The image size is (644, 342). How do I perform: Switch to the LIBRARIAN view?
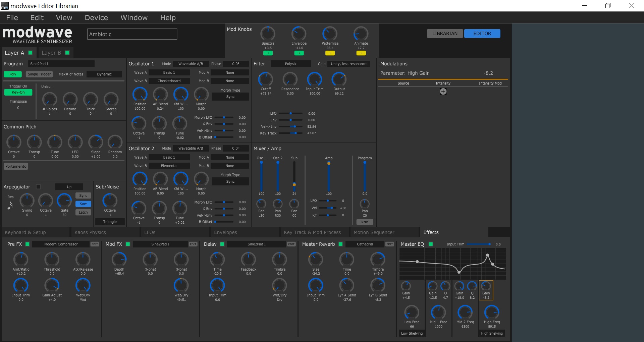tap(444, 33)
